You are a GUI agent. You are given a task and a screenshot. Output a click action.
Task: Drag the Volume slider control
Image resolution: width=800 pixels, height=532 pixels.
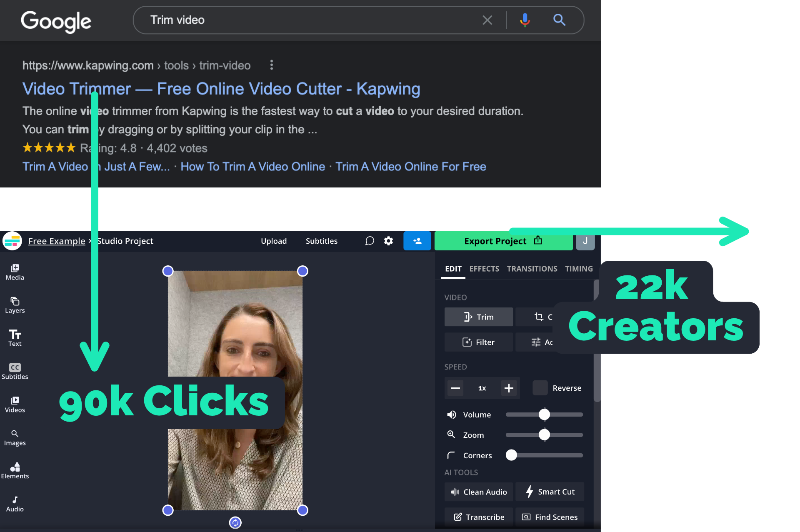(x=545, y=414)
